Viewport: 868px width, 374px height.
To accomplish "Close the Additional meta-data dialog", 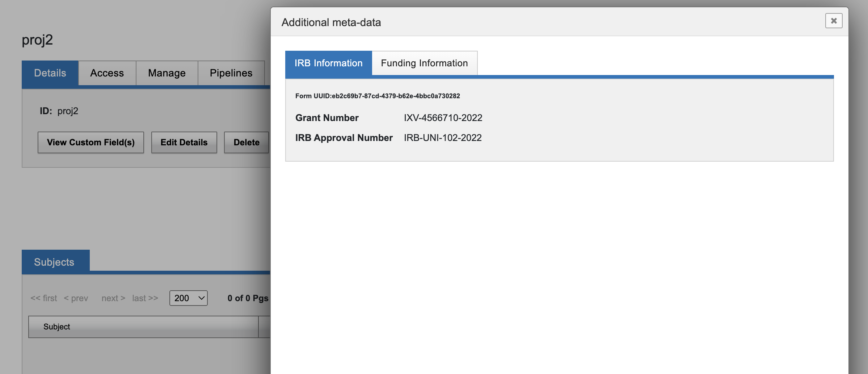I will 833,21.
